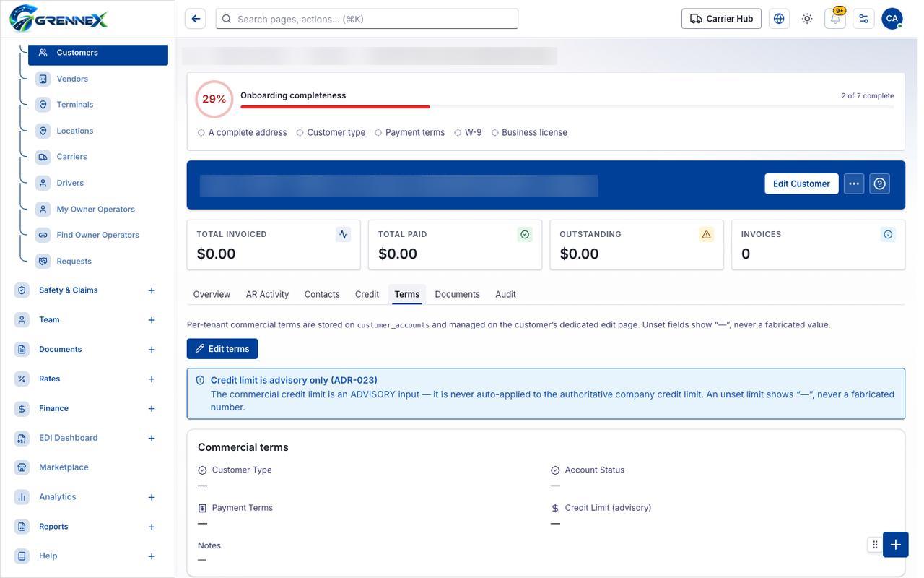Open the Audit tab

pyautogui.click(x=505, y=294)
